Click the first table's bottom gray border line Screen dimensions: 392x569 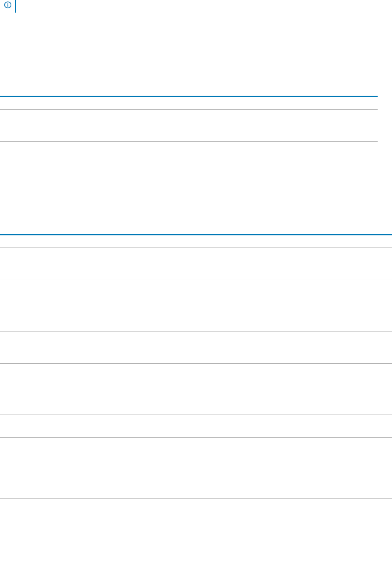(189, 141)
